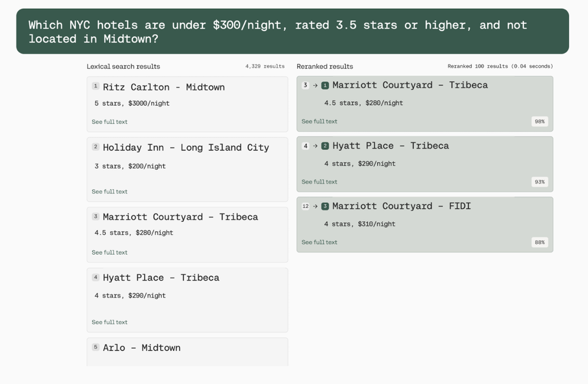Viewport: 588px width, 384px height.
Task: Click original rank 4 badge in reranked results
Action: (x=305, y=146)
